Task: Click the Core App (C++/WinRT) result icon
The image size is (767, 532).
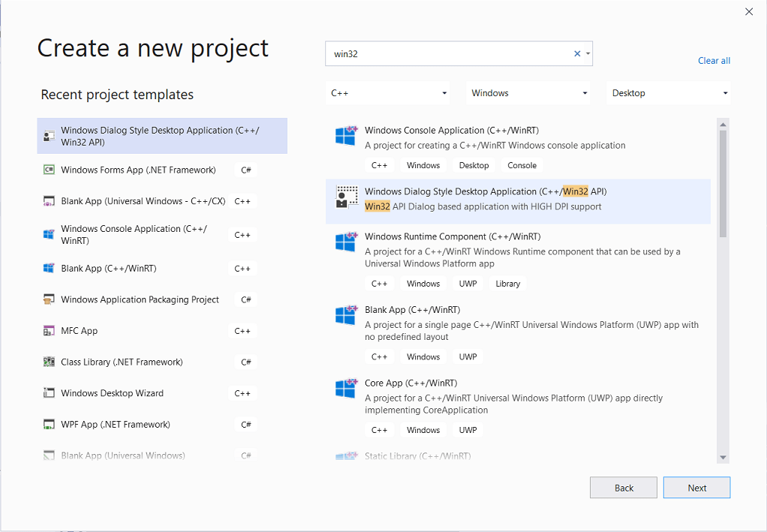Action: (x=346, y=388)
